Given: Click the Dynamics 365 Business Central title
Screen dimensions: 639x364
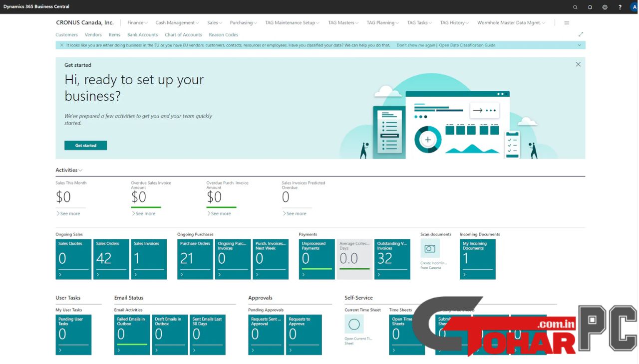Looking at the screenshot, I should pyautogui.click(x=36, y=7).
